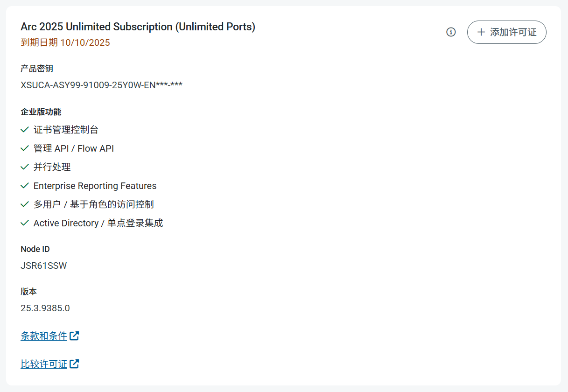Click the license information circle icon
The height and width of the screenshot is (392, 568).
pos(451,32)
